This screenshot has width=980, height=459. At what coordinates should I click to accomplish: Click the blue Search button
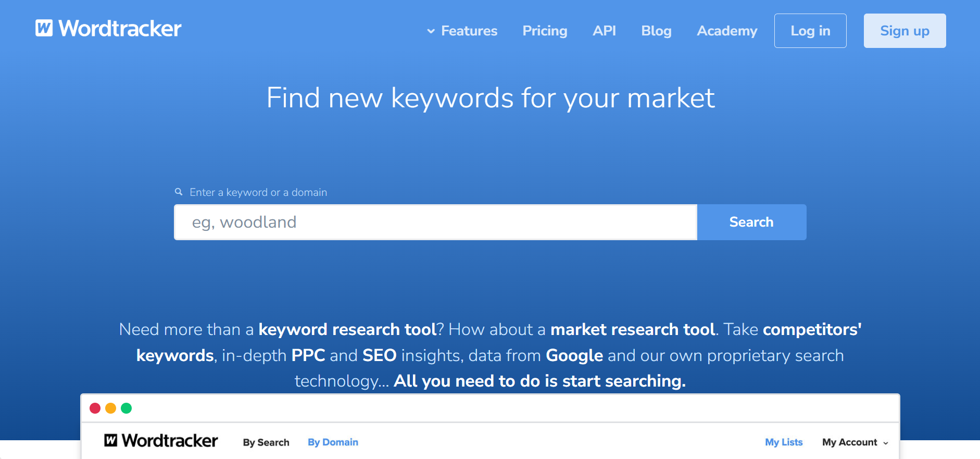[x=751, y=222]
